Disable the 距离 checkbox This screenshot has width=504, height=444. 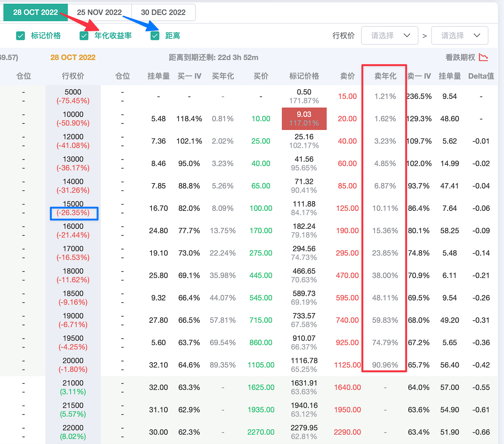(155, 36)
